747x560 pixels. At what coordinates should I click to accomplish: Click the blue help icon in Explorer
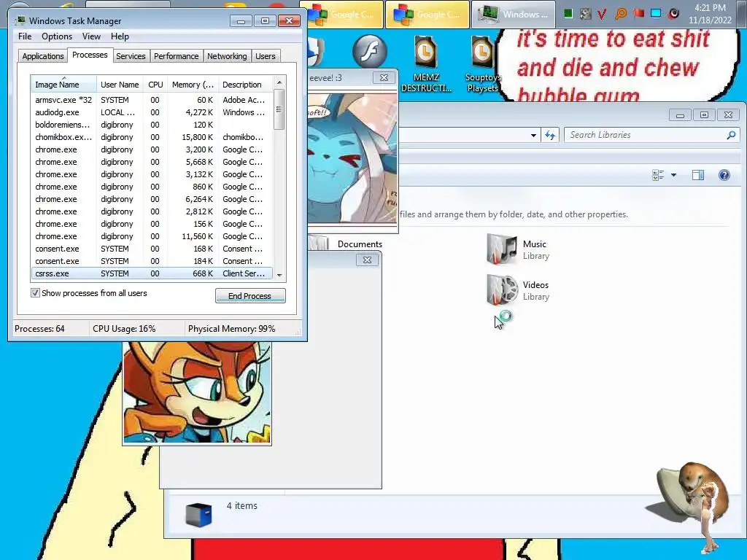click(724, 175)
